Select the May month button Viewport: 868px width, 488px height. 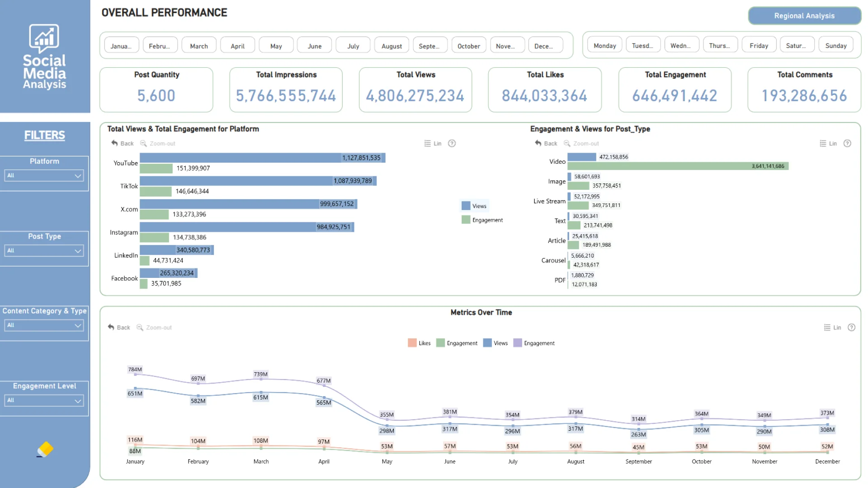(x=276, y=46)
